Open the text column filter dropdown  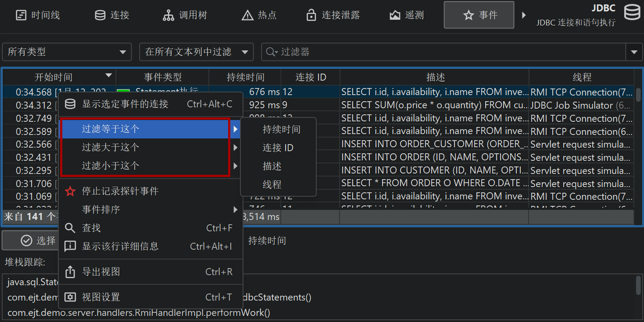pos(196,52)
